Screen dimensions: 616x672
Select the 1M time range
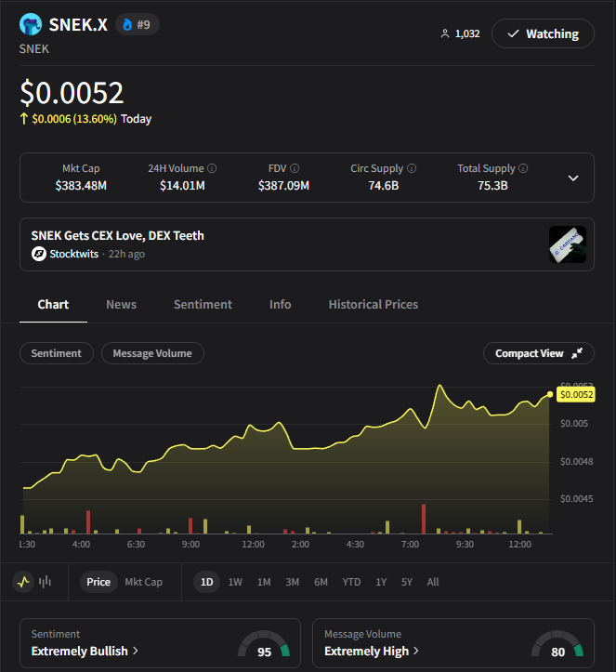coord(264,582)
